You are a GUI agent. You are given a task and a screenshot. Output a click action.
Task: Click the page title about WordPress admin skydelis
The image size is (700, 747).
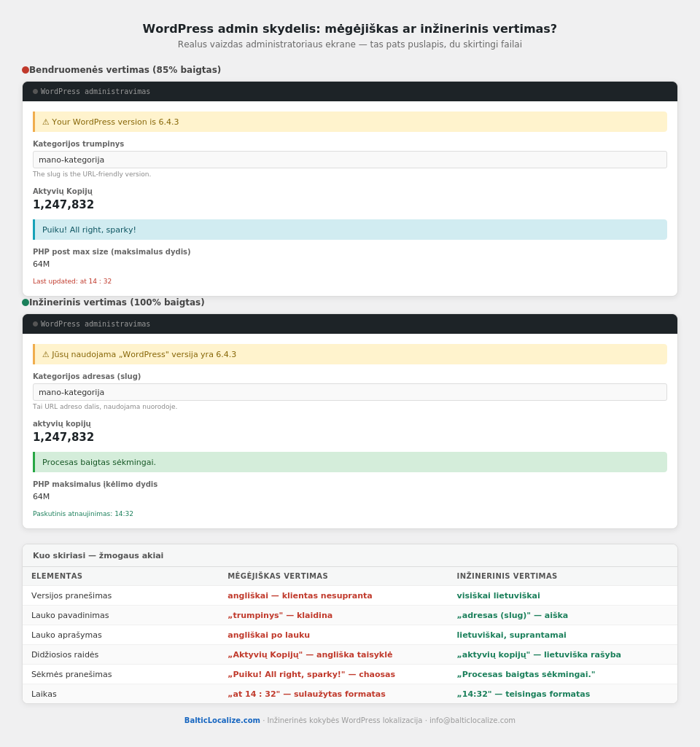(x=350, y=28)
